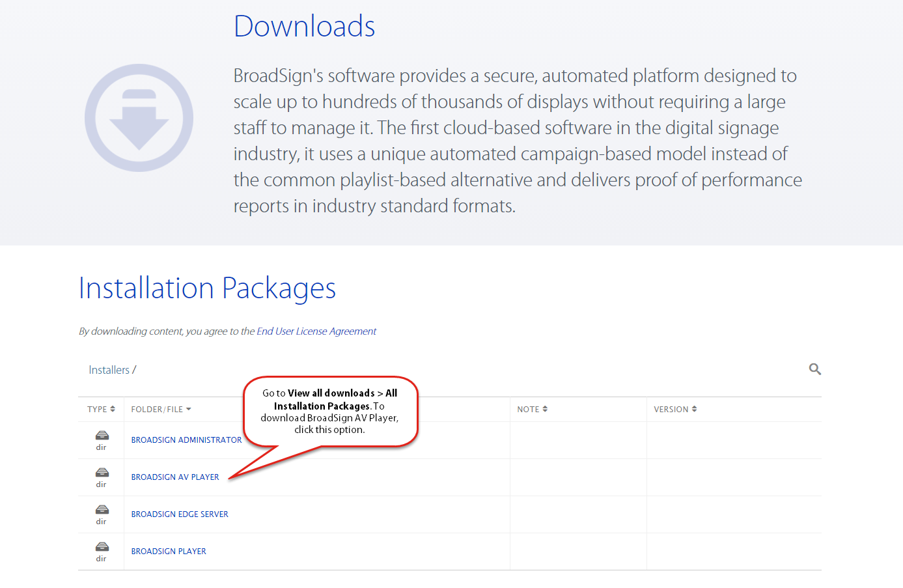Screen dimensions: 903x588
Task: Click the BroadSign Administrator dir folder icon
Action: coord(102,436)
